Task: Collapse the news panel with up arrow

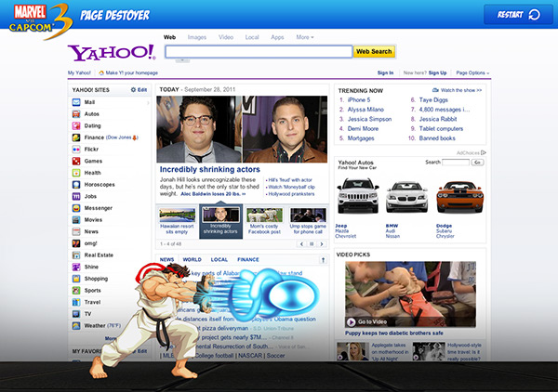Action: [323, 260]
